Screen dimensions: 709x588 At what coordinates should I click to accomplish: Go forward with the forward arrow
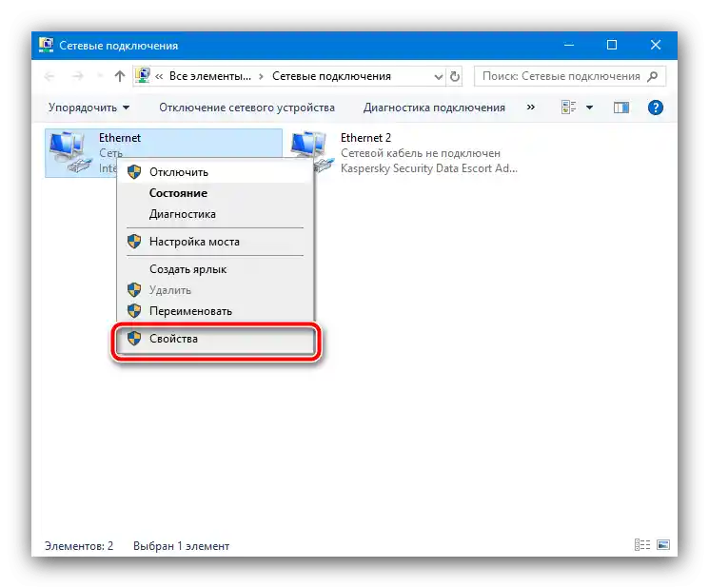pos(78,76)
